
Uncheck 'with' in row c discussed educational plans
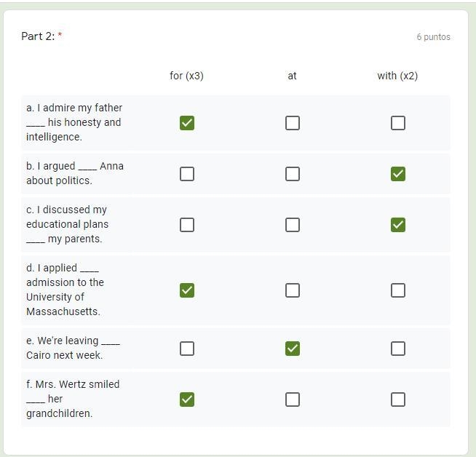pos(397,225)
